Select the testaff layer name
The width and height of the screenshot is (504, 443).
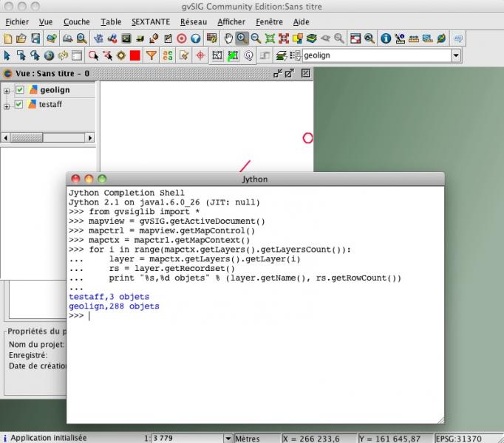pyautogui.click(x=50, y=104)
